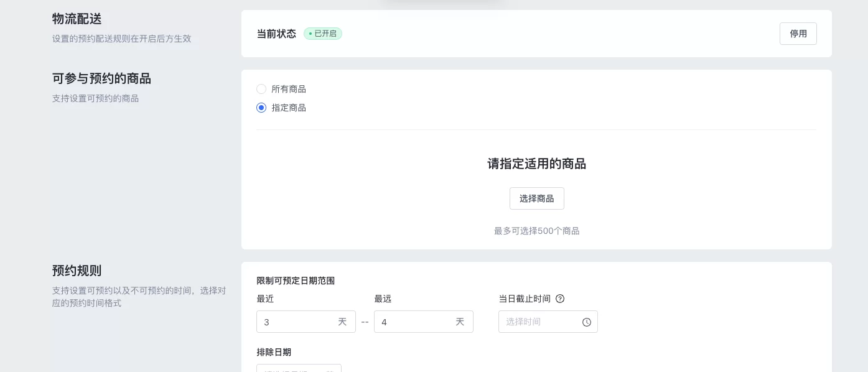This screenshot has height=372, width=868.
Task: Click the 最多可选择500个商品 hint text
Action: tap(536, 231)
